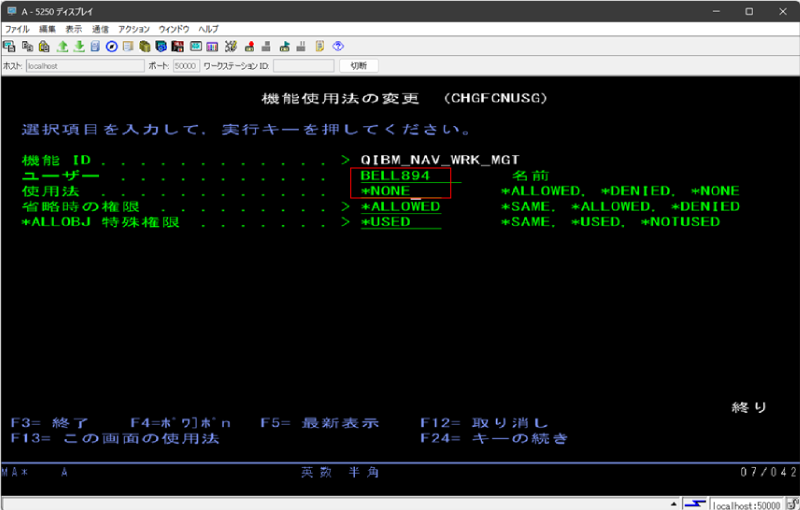This screenshot has height=510, width=800.
Task: Click the paste clipboard toolbar icon
Action: coord(42,46)
